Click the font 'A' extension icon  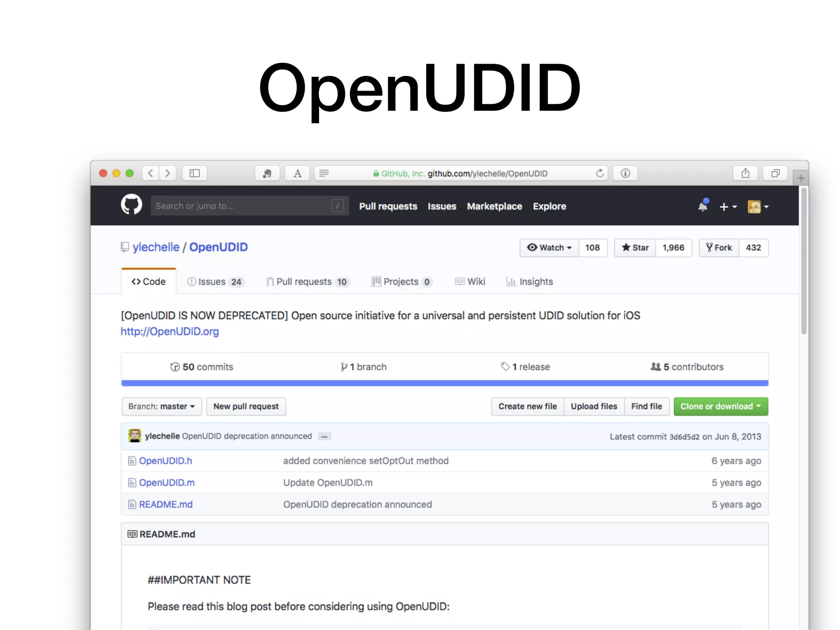pyautogui.click(x=297, y=173)
